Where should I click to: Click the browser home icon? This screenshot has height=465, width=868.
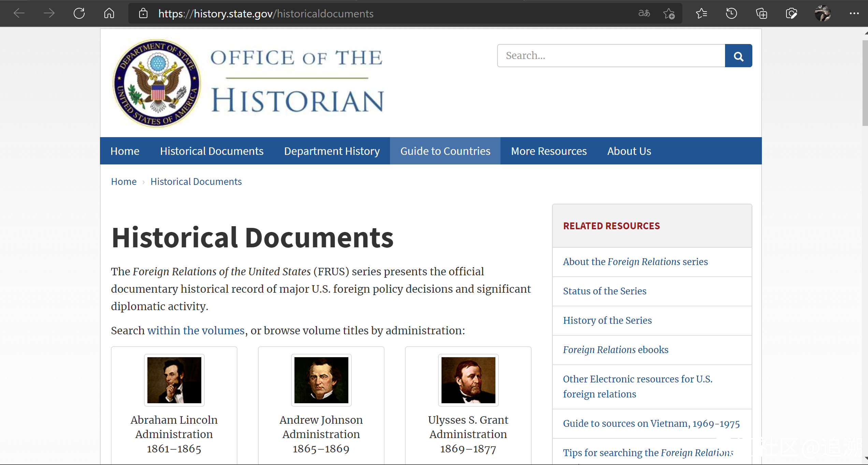(109, 14)
